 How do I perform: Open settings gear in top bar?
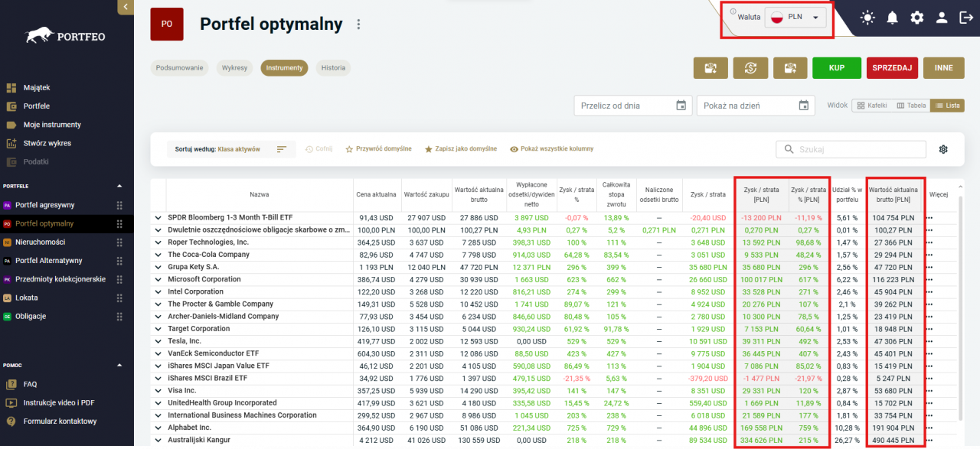point(916,18)
